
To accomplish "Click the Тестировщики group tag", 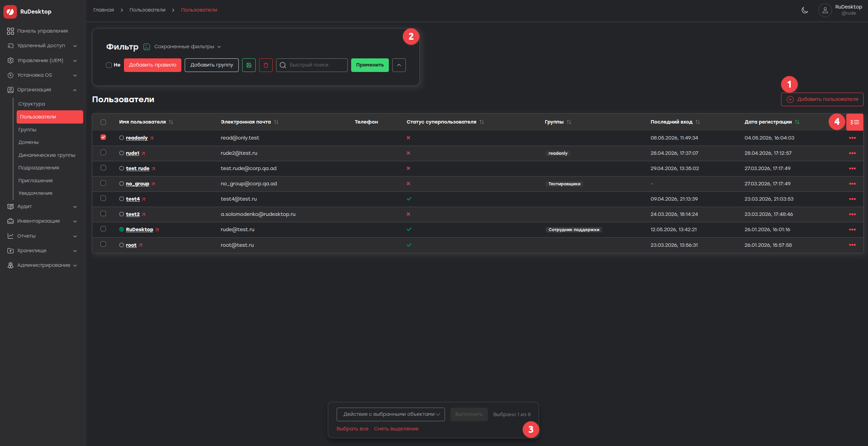I will (x=564, y=184).
